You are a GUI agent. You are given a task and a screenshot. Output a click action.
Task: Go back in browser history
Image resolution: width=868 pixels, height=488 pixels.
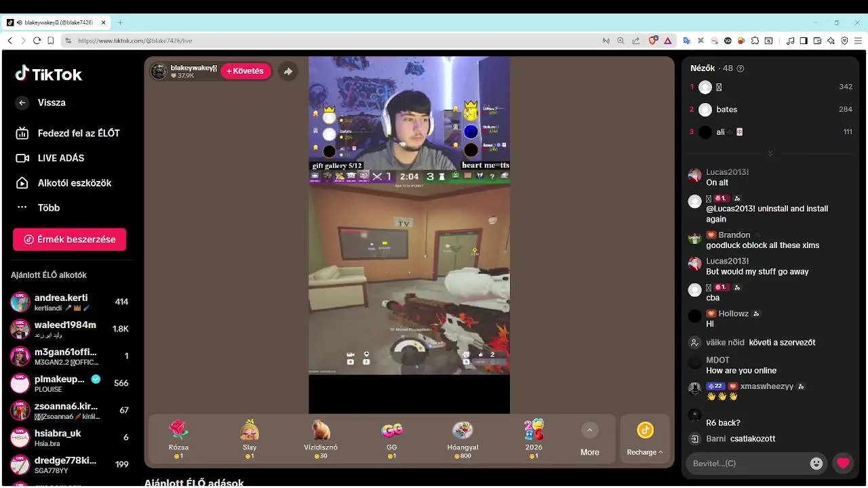(9, 41)
